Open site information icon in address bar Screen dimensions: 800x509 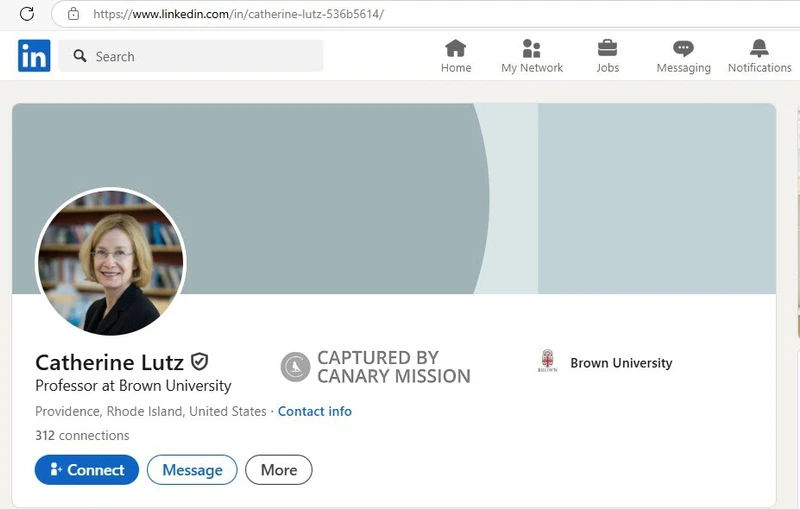point(73,14)
